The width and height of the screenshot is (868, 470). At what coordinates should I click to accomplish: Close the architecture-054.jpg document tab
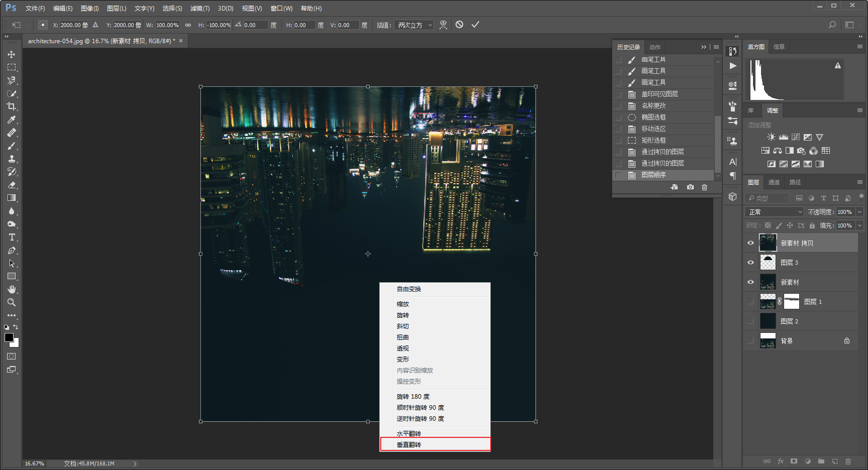click(181, 41)
